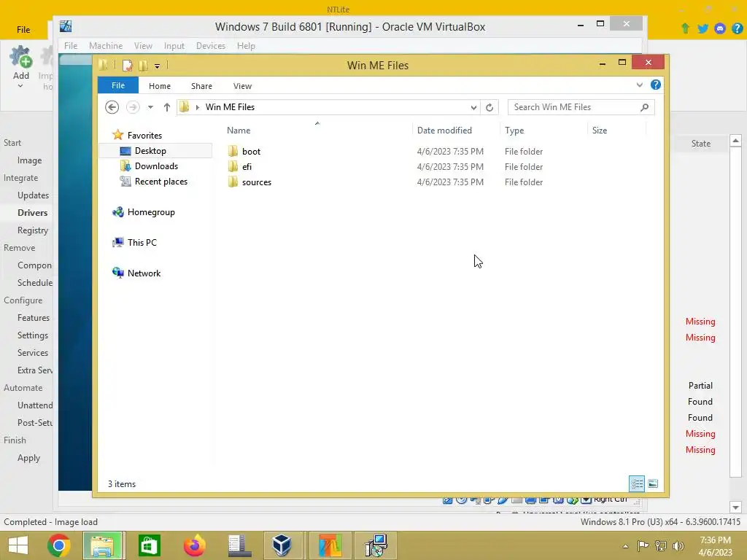747x560 pixels.
Task: Click VirtualBox window title bar icon
Action: (66, 26)
